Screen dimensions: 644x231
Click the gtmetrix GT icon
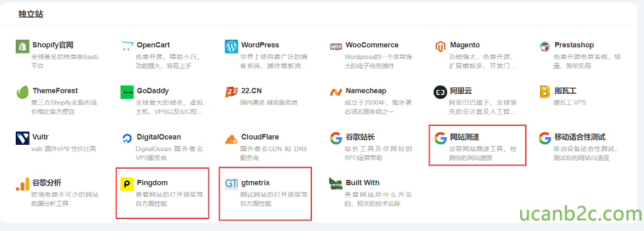point(231,184)
